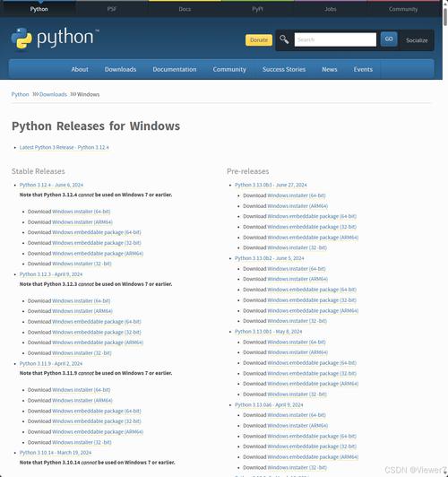Download Python 3.13.0b3 embeddable package (ARM64)

pyautogui.click(x=313, y=238)
